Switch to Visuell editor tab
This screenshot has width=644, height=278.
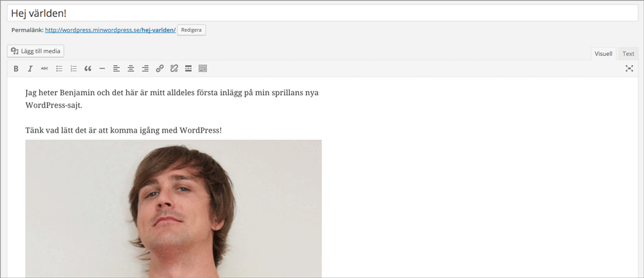(603, 54)
